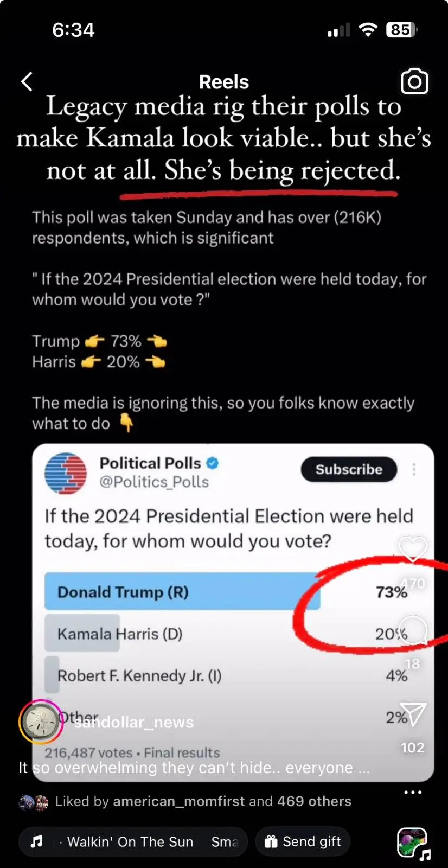The width and height of the screenshot is (448, 868).
Task: Tap the Walkin' On The Sun audio label
Action: (x=130, y=841)
